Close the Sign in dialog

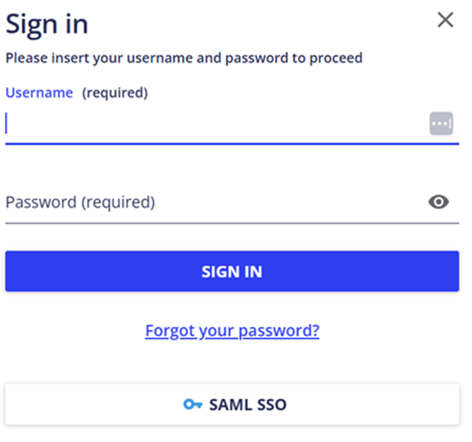(445, 20)
